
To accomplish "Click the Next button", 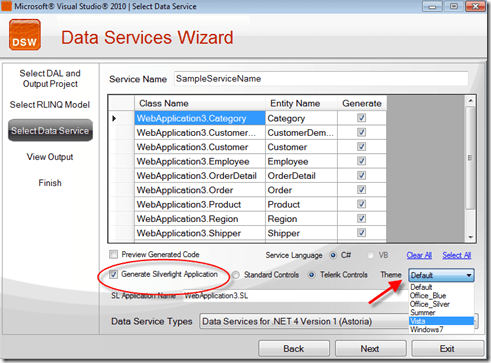I will point(370,349).
